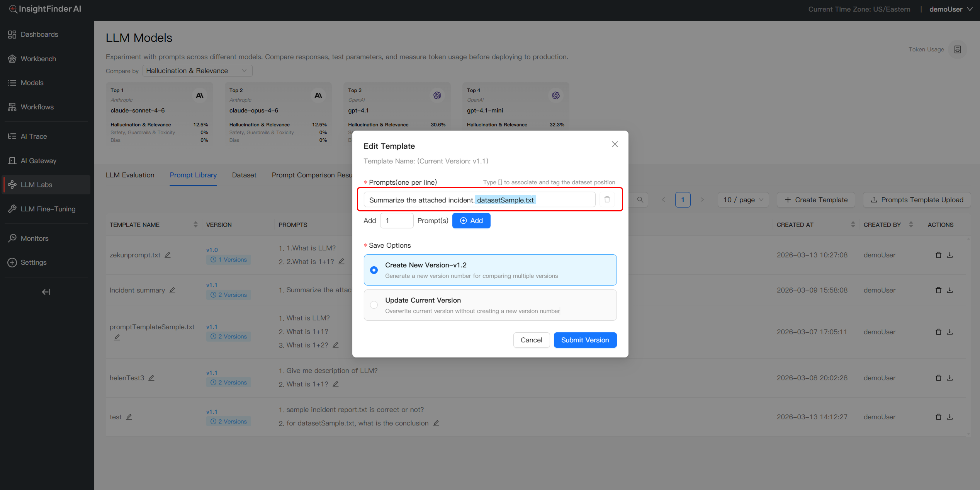Switch to the Dataset tab
Screen dimensions: 980x490
pyautogui.click(x=244, y=175)
